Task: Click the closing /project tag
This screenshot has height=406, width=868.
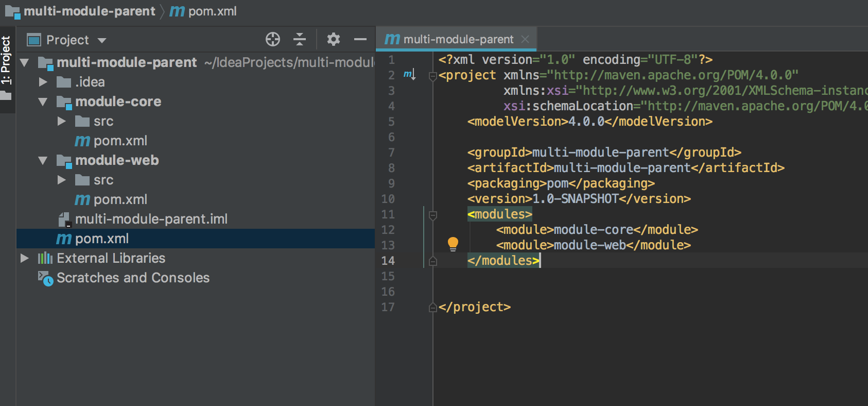Action: tap(475, 307)
